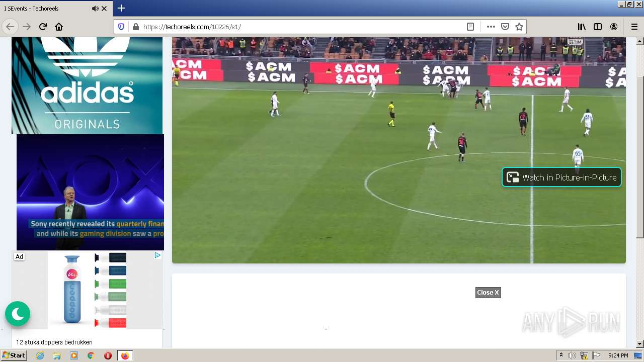Click the Close X button
Screen dimensions: 644x362
coord(488,293)
